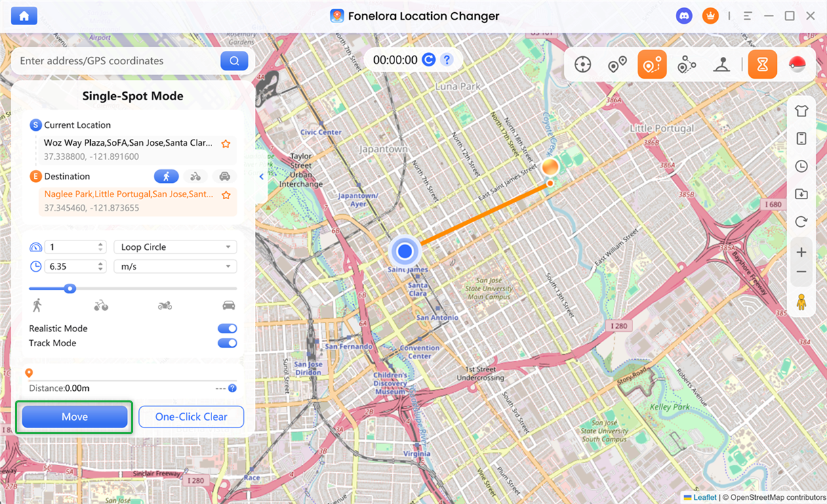Screen dimensions: 827x504
Task: Open the Pokeball tool icon
Action: [x=796, y=65]
